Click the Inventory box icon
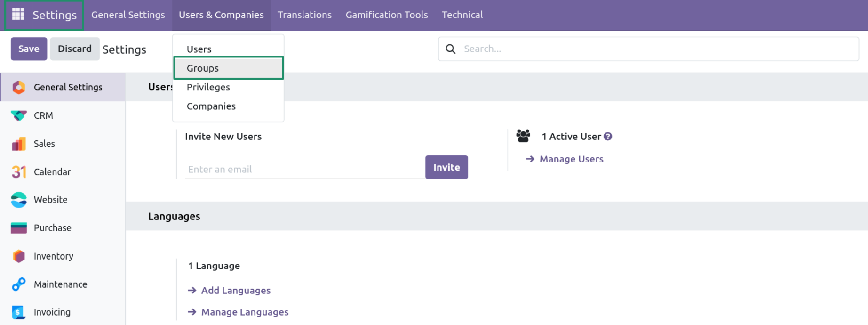Screen dimensions: 868x325 tap(19, 256)
